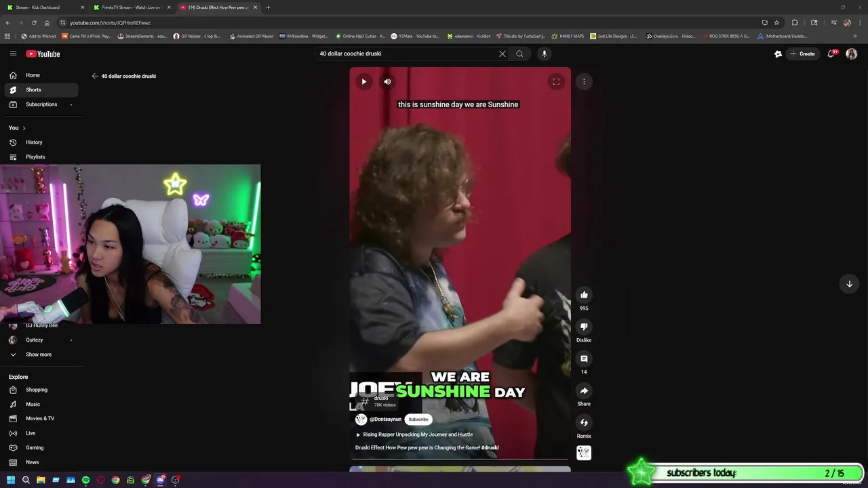Open the Online Mp3 Cutter bookmark
Image resolution: width=868 pixels, height=488 pixels.
pyautogui.click(x=361, y=36)
